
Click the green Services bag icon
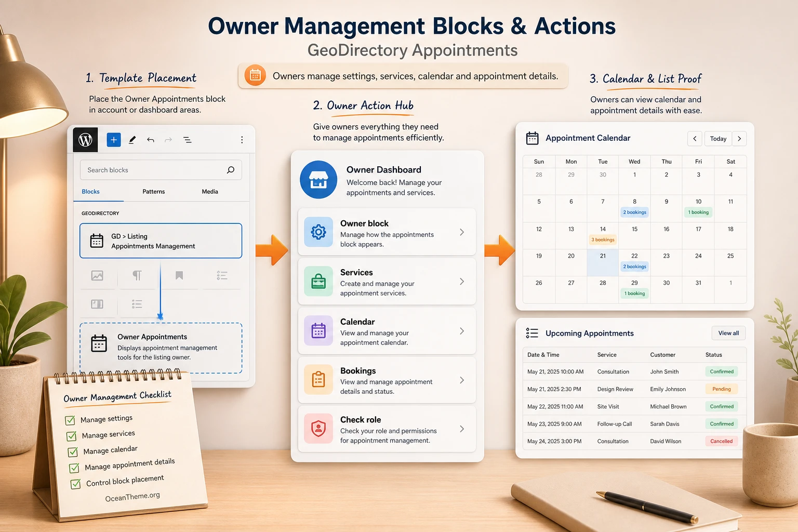[318, 282]
